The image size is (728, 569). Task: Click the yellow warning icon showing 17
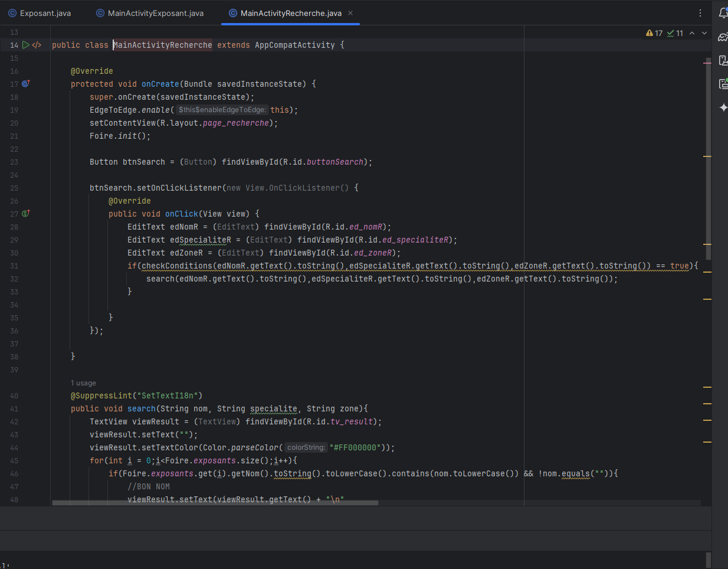click(x=654, y=33)
